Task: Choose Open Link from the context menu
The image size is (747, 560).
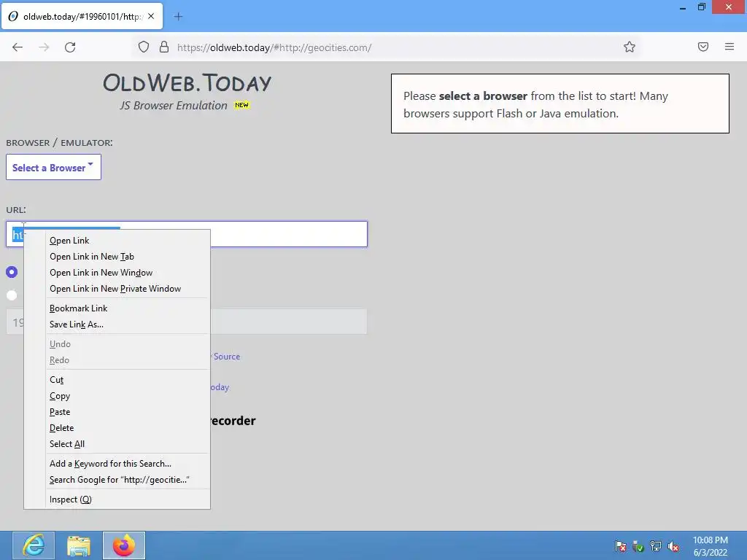Action: [x=69, y=241]
